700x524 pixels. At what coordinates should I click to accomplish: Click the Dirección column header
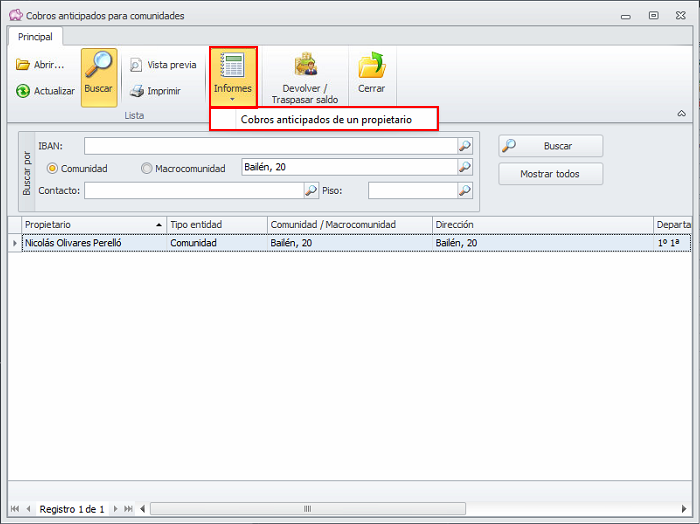click(543, 225)
